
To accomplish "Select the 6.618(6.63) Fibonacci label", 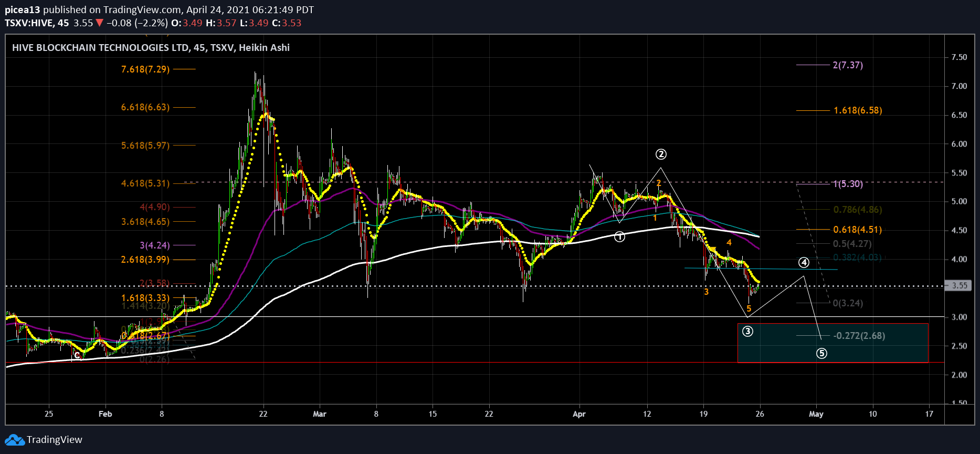I will point(145,107).
